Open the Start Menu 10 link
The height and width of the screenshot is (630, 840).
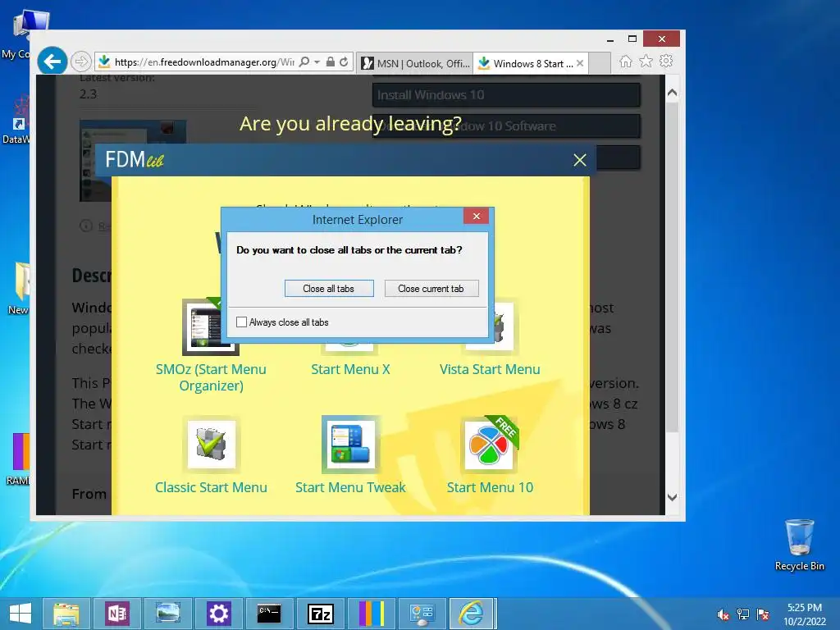(490, 487)
